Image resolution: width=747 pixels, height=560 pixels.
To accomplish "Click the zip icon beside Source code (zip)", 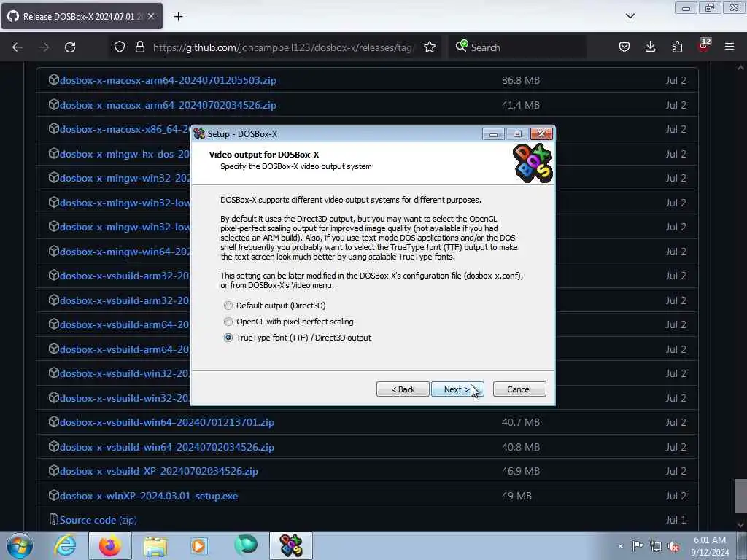I will point(54,519).
